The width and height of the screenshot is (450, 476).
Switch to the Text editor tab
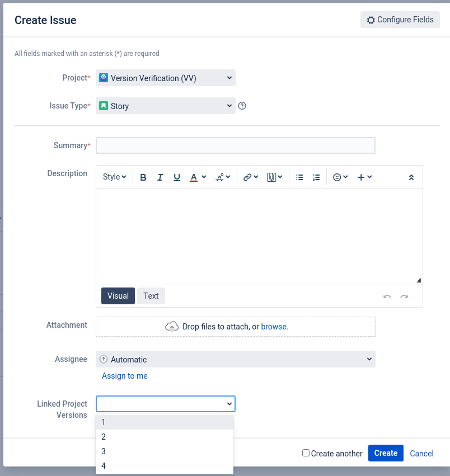(x=151, y=296)
